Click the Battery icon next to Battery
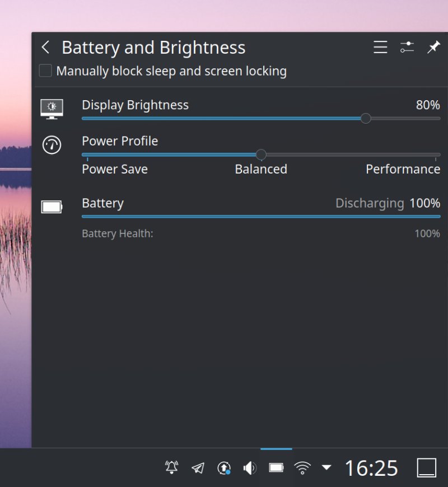Screen dimensions: 448x487 click(x=52, y=206)
